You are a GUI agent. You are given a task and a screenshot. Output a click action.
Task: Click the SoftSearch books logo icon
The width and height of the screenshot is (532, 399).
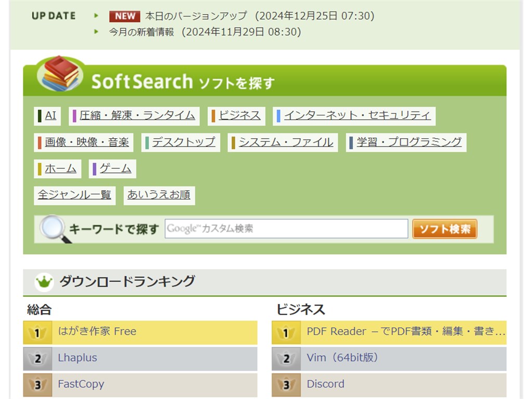61,74
